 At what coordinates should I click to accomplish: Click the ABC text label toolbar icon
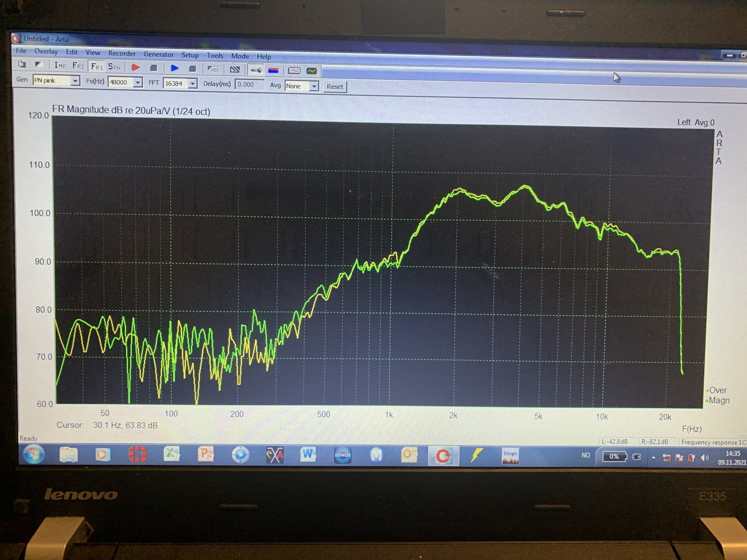(214, 69)
